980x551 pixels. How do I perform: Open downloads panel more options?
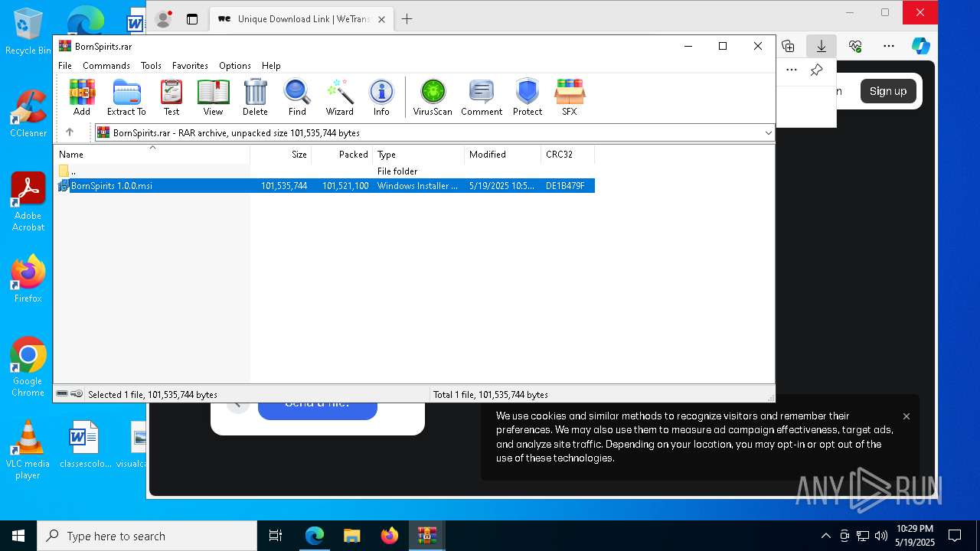pos(792,70)
